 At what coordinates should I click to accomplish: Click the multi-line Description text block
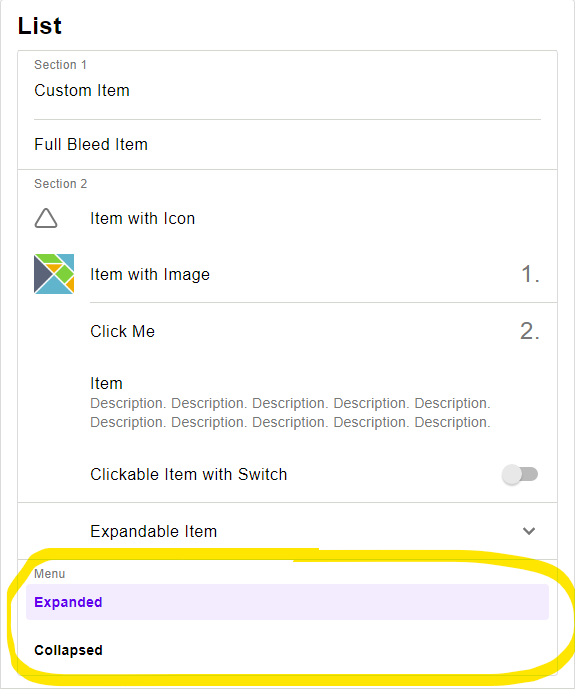(290, 413)
